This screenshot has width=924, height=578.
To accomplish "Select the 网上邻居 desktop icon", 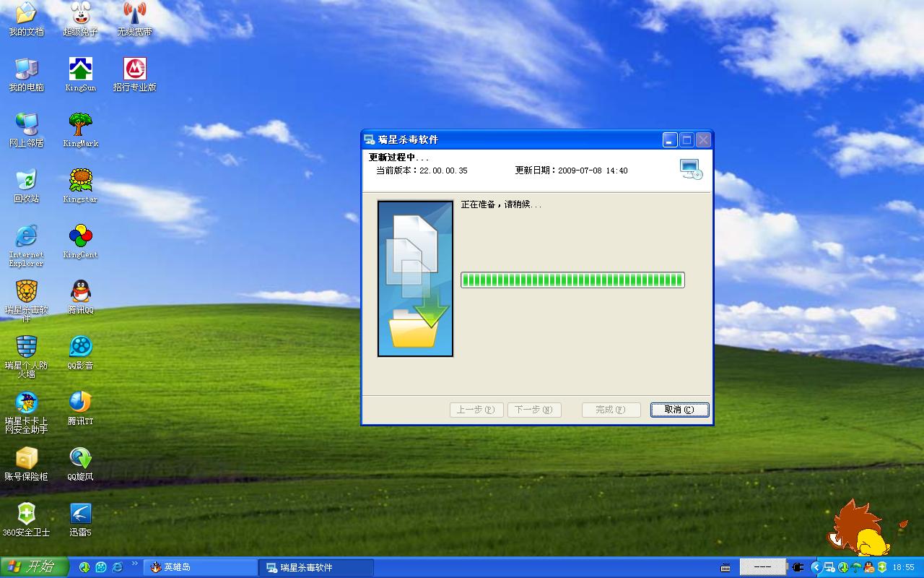I will [x=26, y=131].
